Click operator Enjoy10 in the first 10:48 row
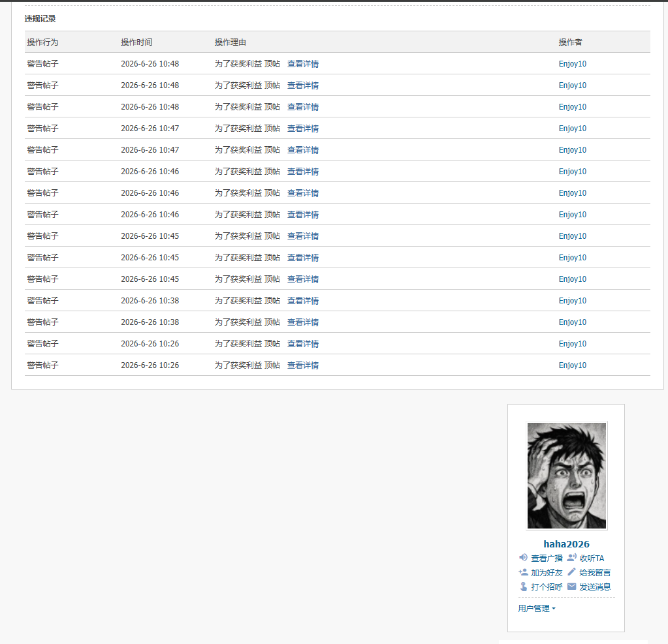 tap(573, 64)
